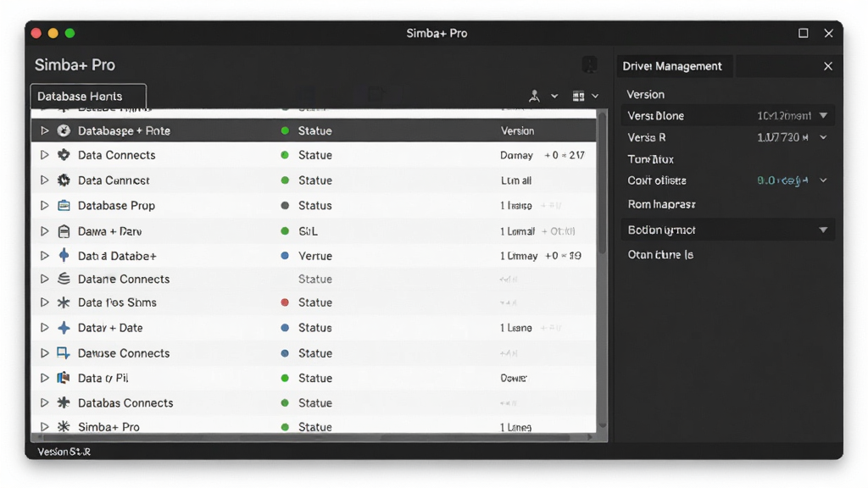Click the grid layout view icon
Viewport: 868px width, 488px height.
pyautogui.click(x=578, y=97)
